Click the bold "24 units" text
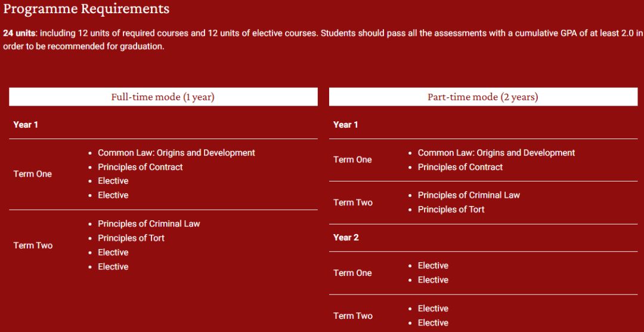Image resolution: width=644 pixels, height=332 pixels. click(19, 33)
